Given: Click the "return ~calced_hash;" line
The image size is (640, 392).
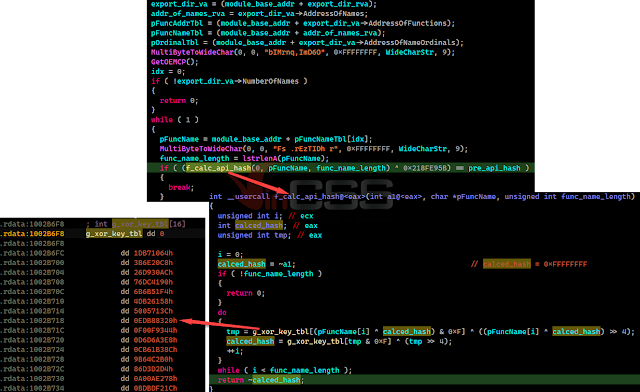Looking at the screenshot, I should [x=261, y=380].
